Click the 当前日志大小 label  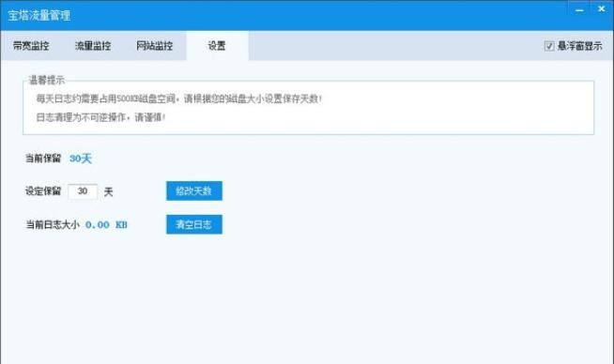point(52,224)
